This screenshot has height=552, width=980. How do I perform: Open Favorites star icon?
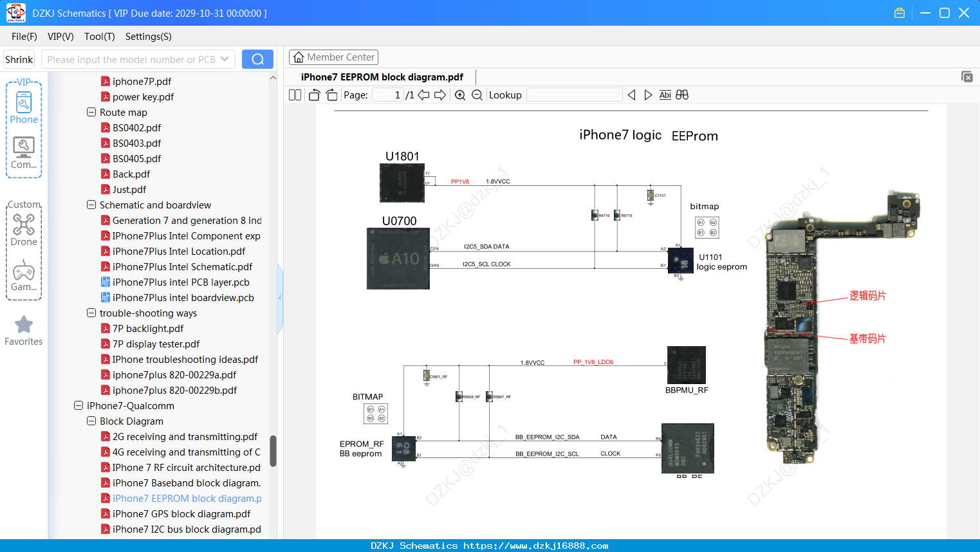(x=24, y=324)
